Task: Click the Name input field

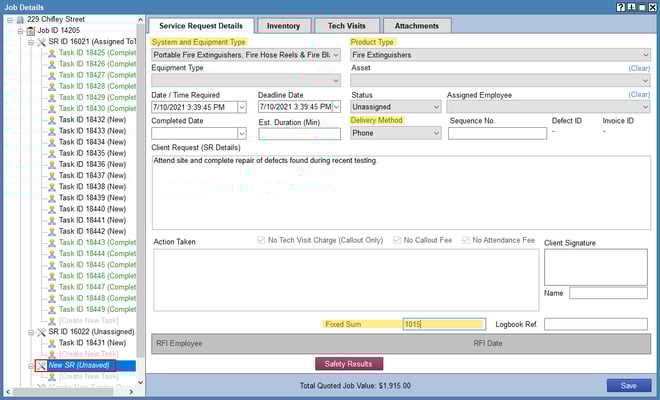Action: (x=608, y=293)
